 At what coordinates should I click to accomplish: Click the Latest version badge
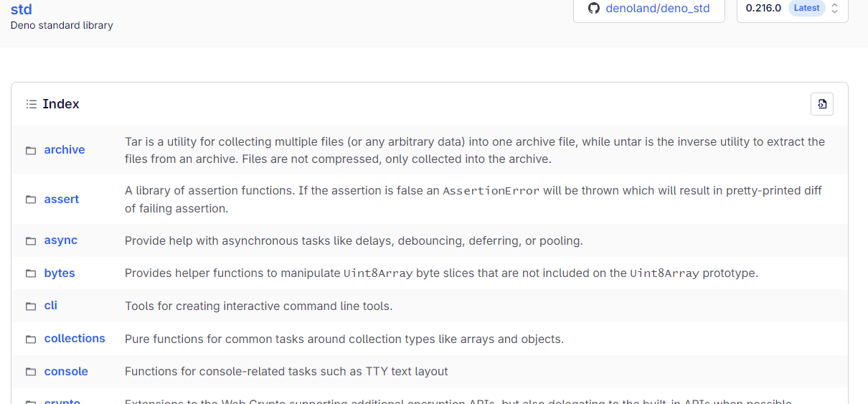[806, 8]
